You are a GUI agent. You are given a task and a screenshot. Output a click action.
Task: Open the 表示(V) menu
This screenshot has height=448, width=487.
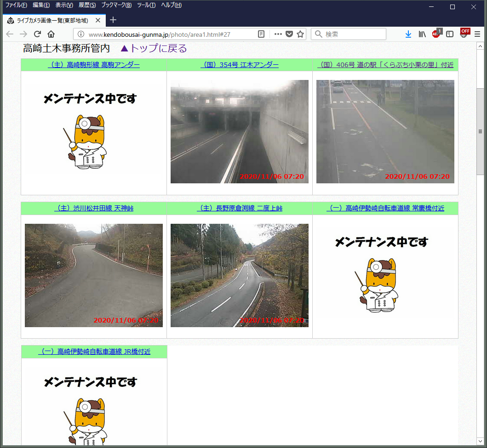64,5
